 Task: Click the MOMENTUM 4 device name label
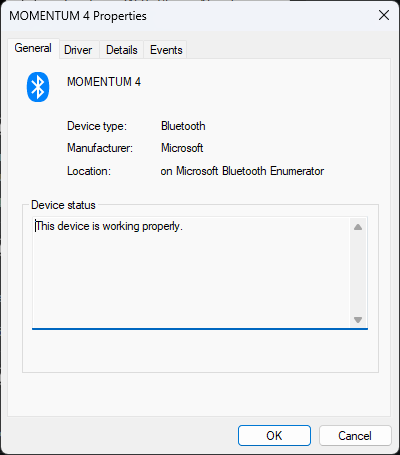[104, 82]
